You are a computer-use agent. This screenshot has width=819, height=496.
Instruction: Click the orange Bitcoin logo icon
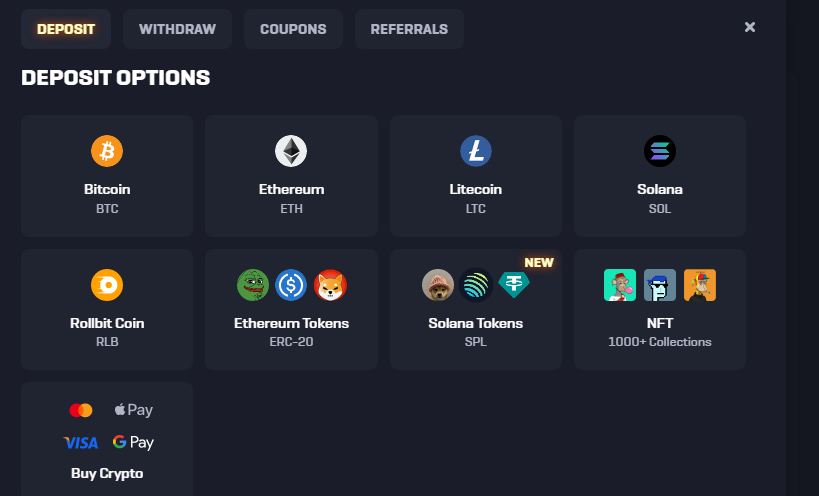click(x=107, y=151)
